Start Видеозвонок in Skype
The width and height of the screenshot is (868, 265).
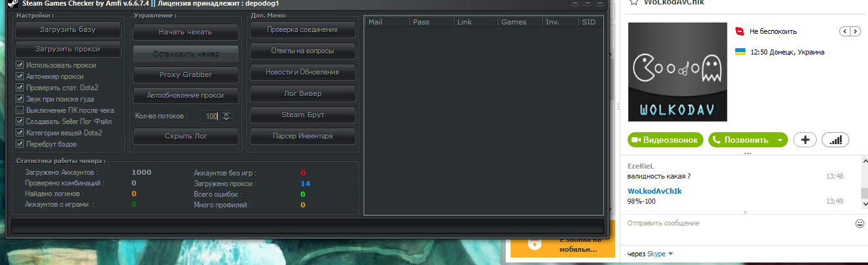coord(665,140)
